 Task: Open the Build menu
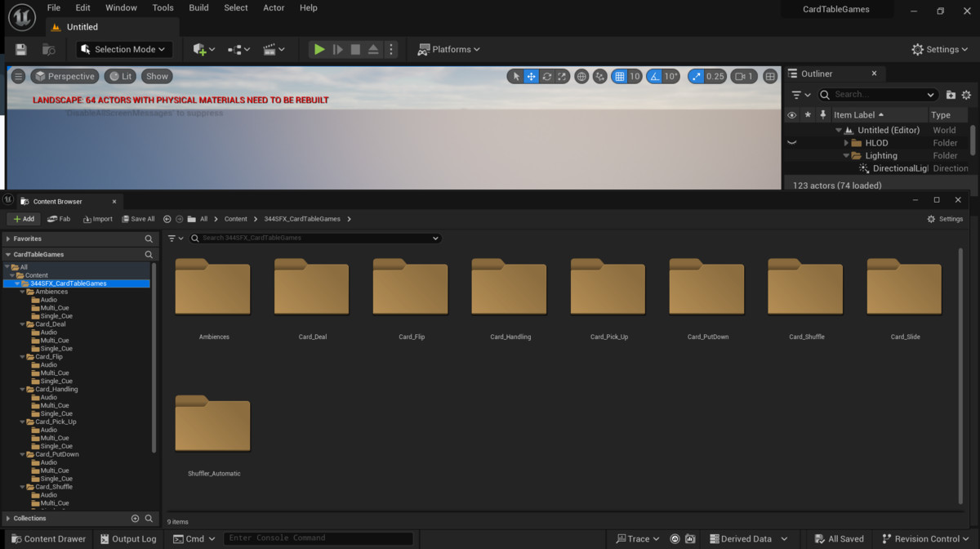point(198,8)
